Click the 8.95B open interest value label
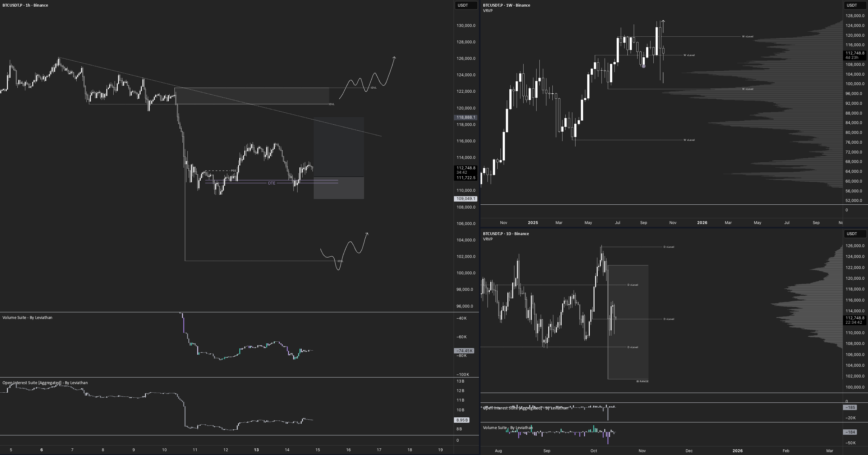The width and height of the screenshot is (868, 455). click(x=462, y=420)
